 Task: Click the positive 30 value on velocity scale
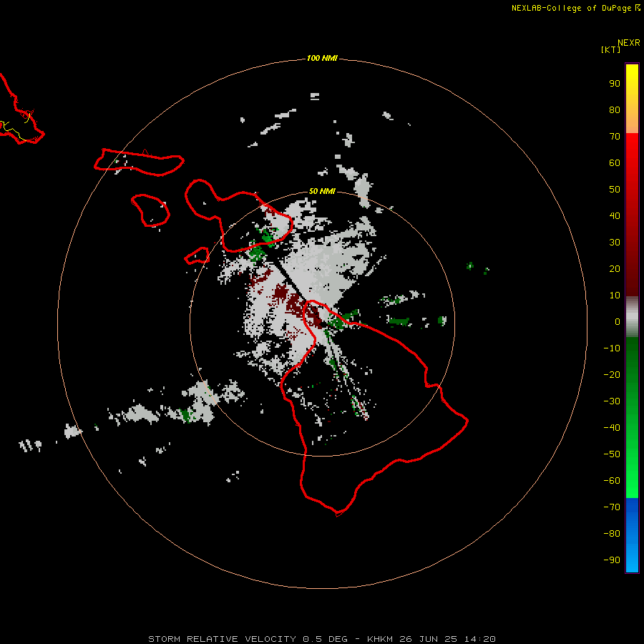(x=615, y=243)
